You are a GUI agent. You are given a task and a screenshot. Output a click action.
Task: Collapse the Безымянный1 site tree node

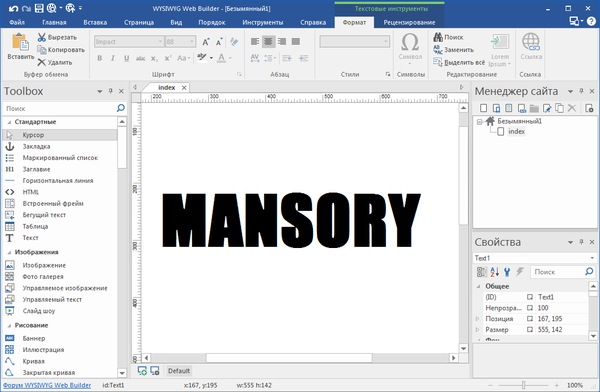tap(479, 122)
